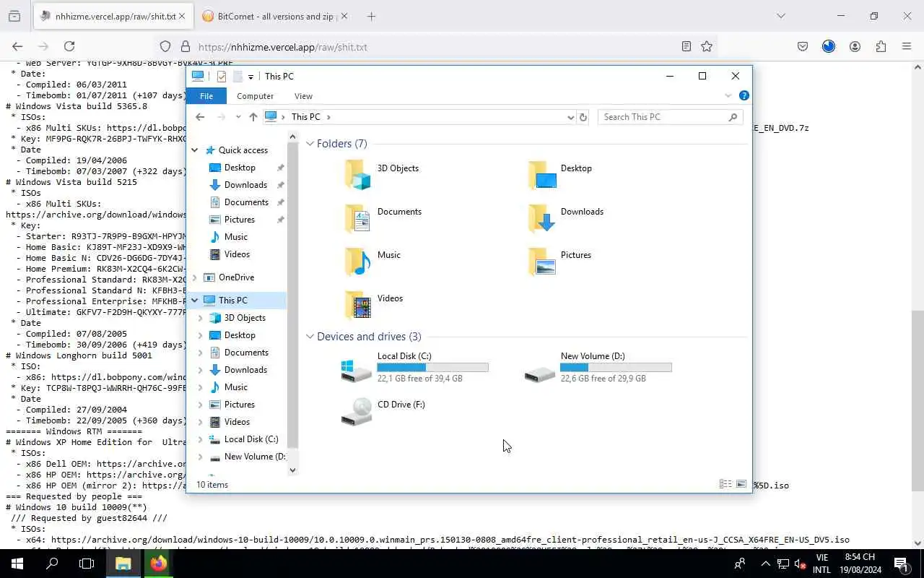Save to Pocket icon in Firefox toolbar
The height and width of the screenshot is (578, 924).
pyautogui.click(x=803, y=46)
